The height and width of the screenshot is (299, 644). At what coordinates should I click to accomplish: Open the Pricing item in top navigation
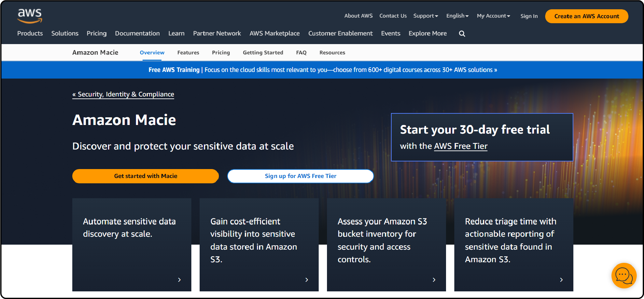tap(97, 33)
